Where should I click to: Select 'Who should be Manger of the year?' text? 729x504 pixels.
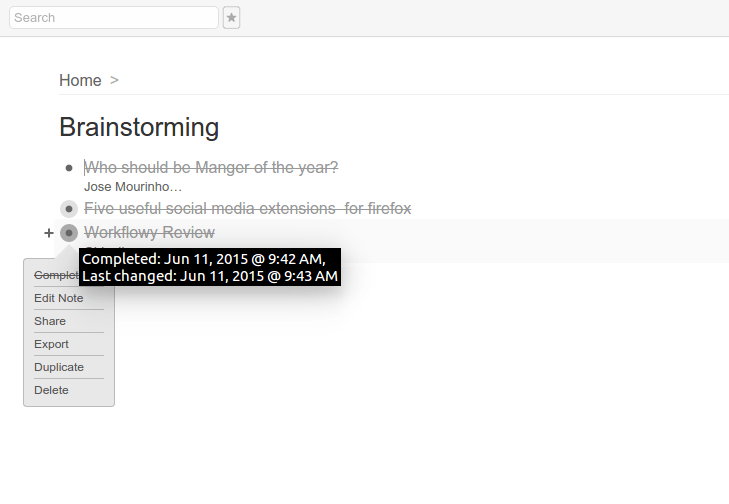(x=211, y=167)
